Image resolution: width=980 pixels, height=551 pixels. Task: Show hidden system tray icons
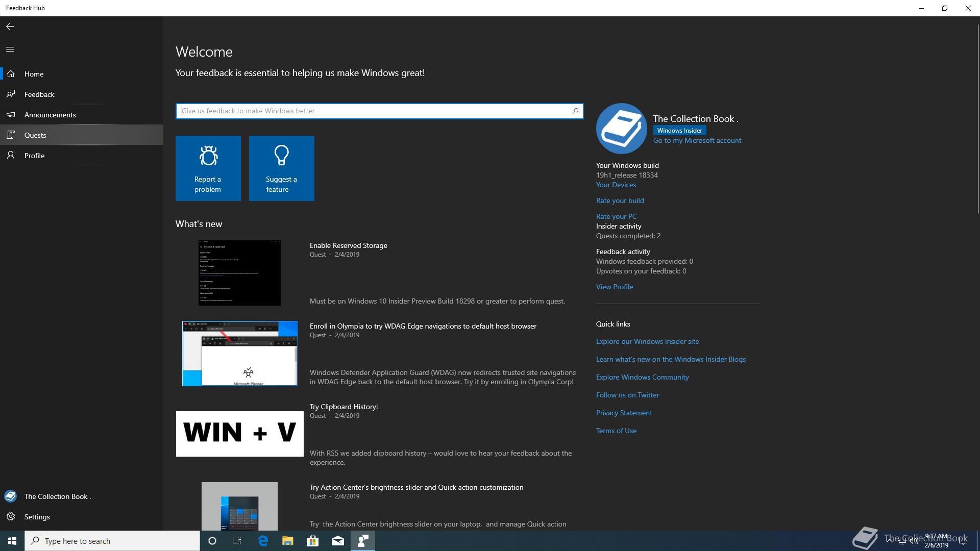pyautogui.click(x=890, y=541)
